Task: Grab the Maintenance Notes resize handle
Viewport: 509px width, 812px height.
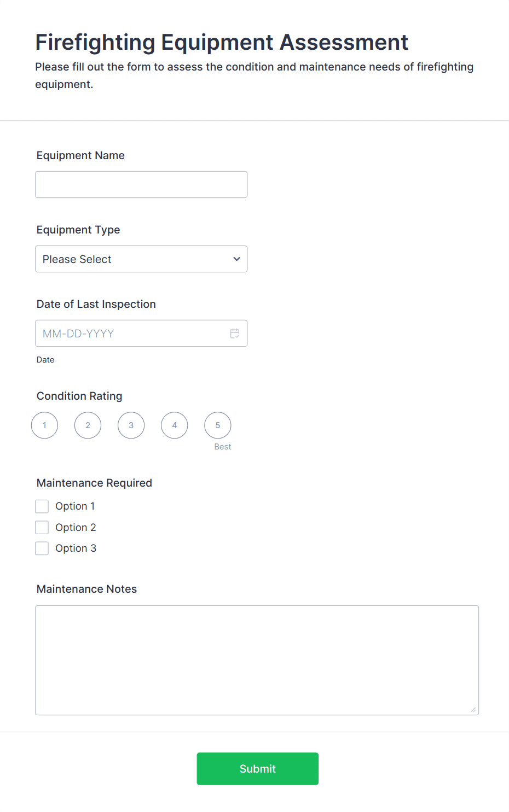Action: (x=473, y=710)
